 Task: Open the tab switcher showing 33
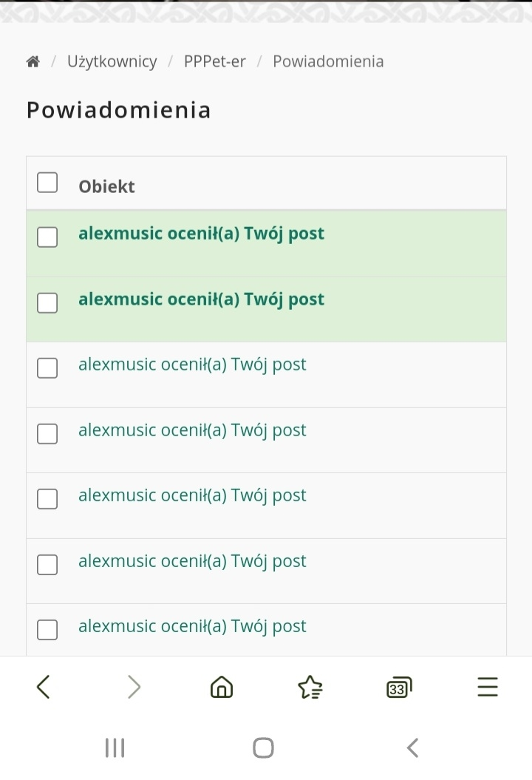398,688
